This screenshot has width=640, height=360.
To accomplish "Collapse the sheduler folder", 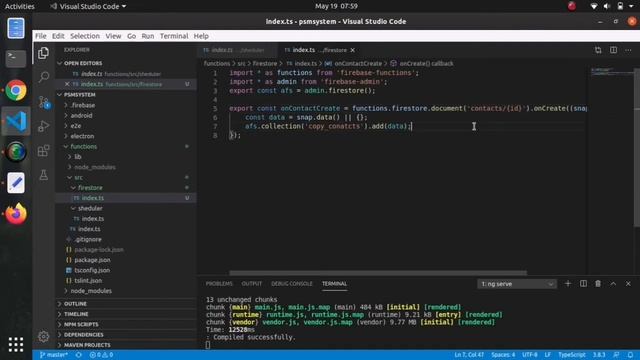I will click(90, 208).
